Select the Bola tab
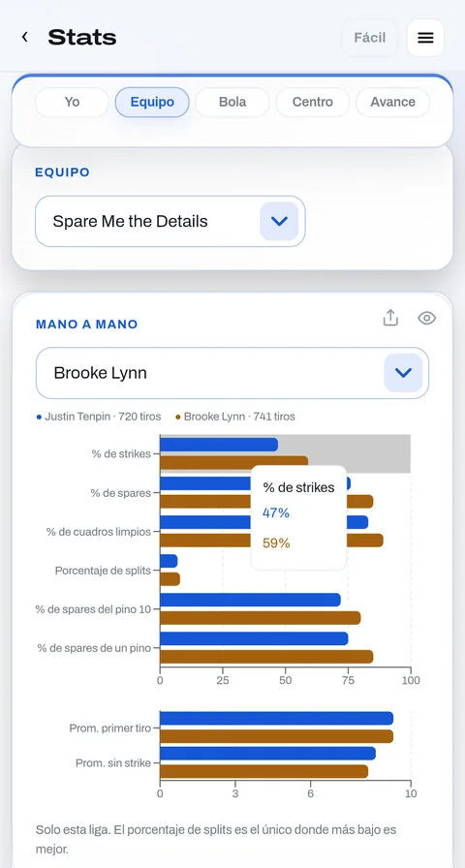465x868 pixels. click(232, 102)
